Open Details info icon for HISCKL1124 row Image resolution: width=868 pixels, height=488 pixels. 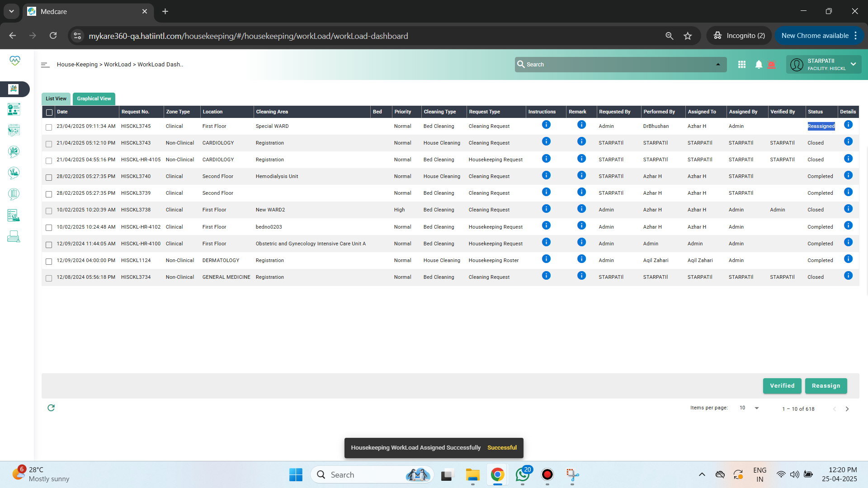pos(848,259)
